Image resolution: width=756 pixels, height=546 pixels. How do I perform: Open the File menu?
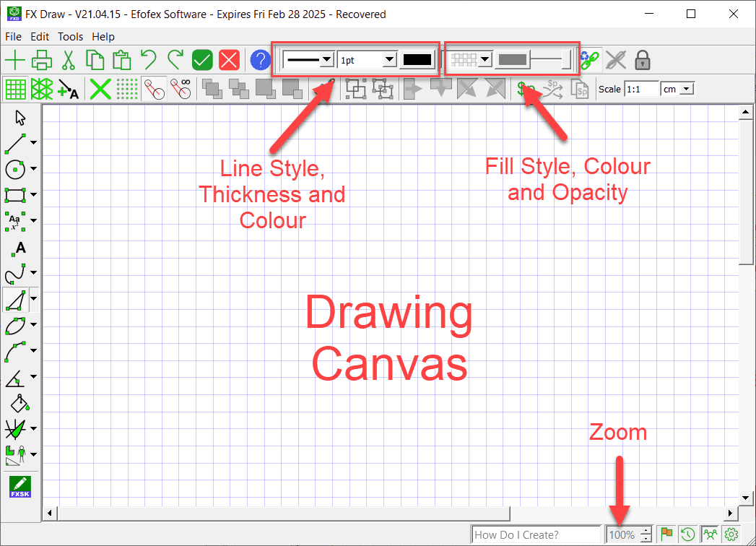13,37
